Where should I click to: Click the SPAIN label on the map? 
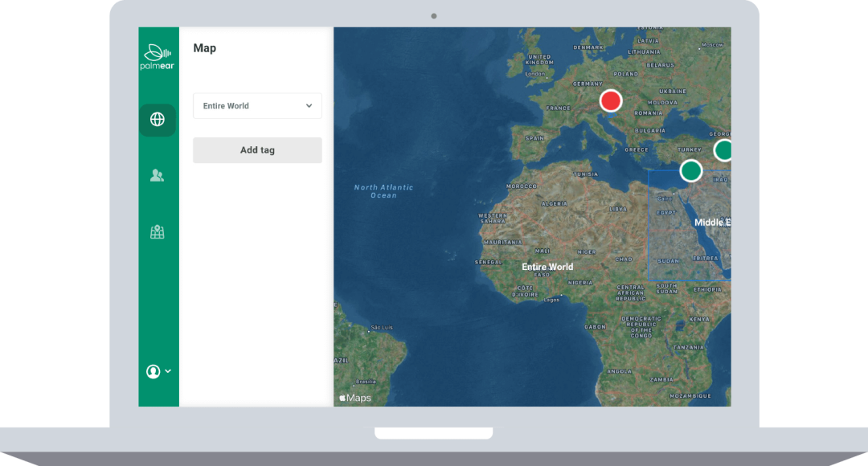(x=534, y=138)
